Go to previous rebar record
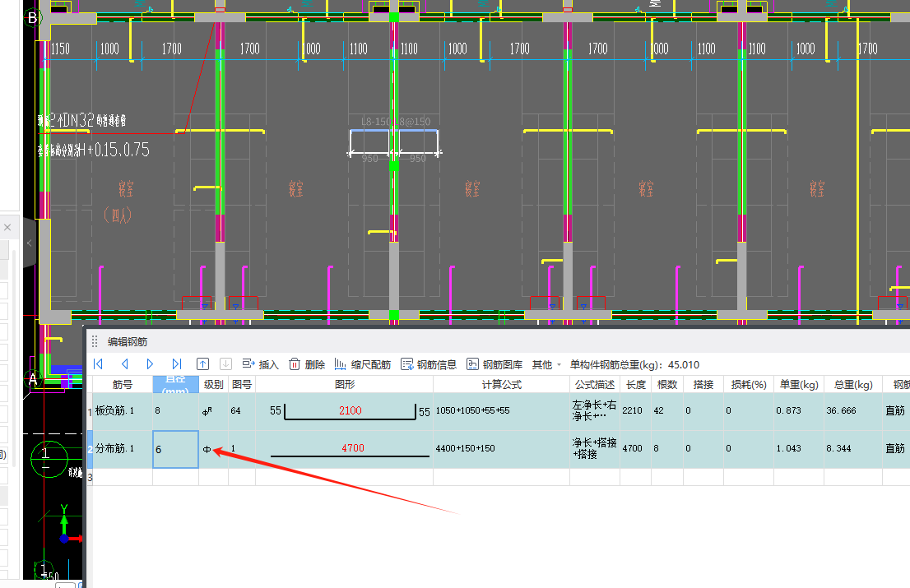 125,364
